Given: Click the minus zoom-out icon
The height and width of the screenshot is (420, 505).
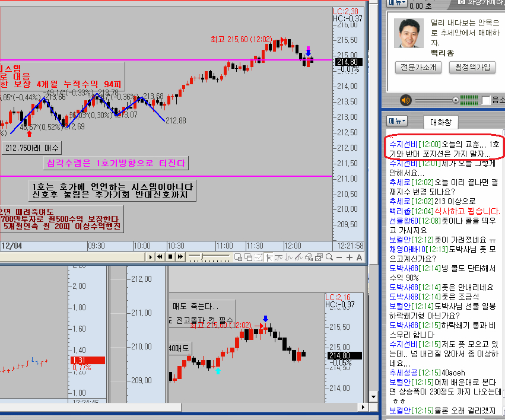Looking at the screenshot, I should point(338,257).
